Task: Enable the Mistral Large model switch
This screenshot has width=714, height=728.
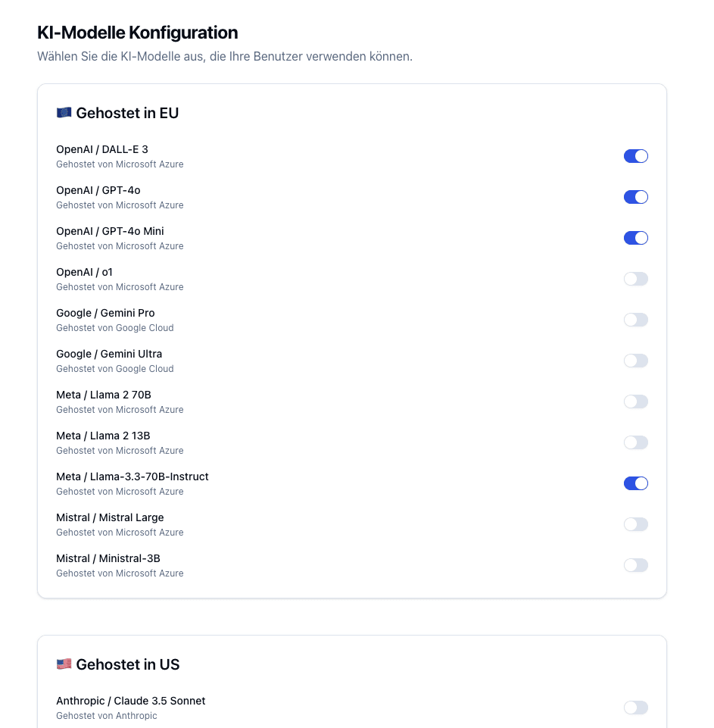Action: (635, 523)
